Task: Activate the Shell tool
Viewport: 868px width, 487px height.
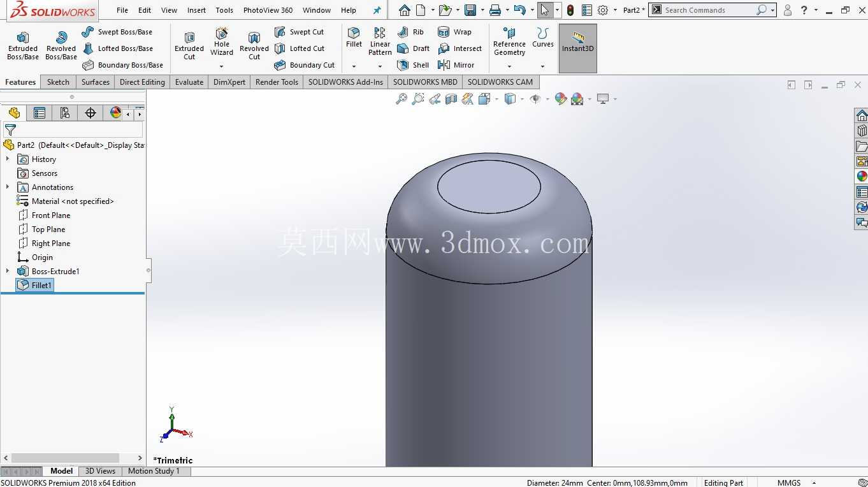Action: click(413, 65)
